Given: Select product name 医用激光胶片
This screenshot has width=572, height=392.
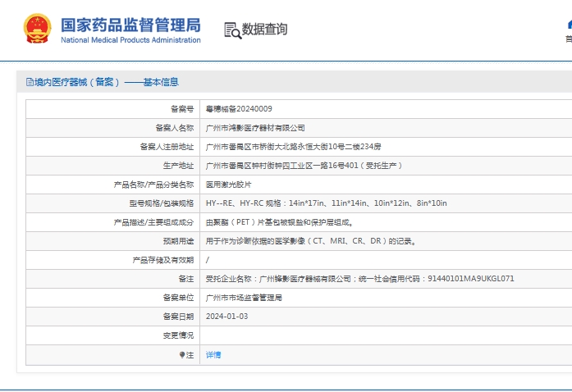Looking at the screenshot, I should click(228, 185).
